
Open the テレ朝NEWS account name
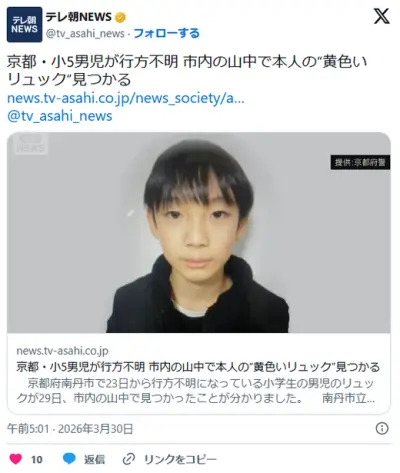point(79,17)
